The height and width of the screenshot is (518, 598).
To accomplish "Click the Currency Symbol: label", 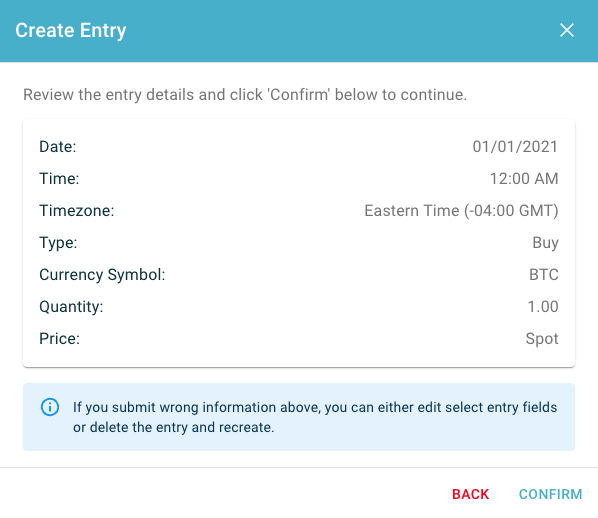I will point(102,275).
